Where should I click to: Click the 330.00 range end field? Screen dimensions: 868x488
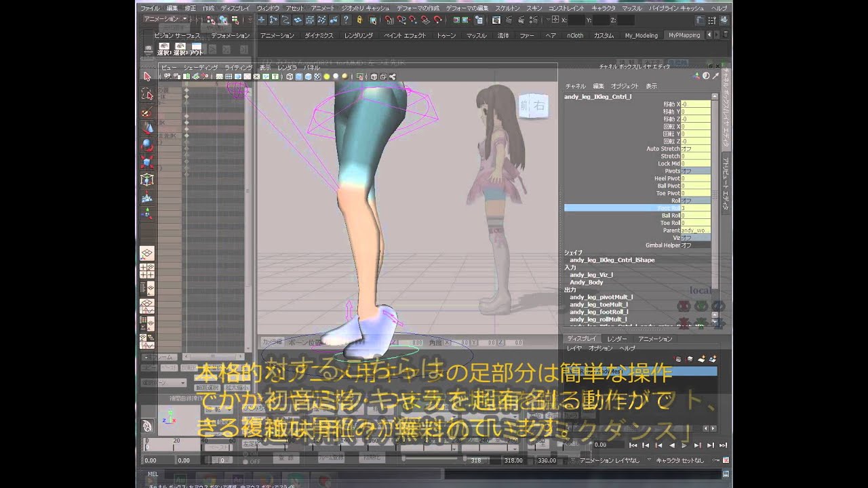(x=547, y=460)
